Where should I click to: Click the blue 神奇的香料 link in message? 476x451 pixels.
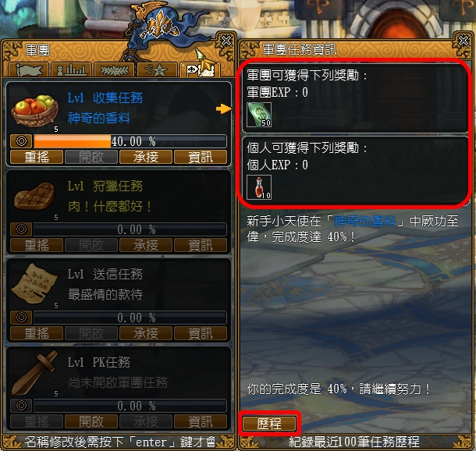[365, 221]
